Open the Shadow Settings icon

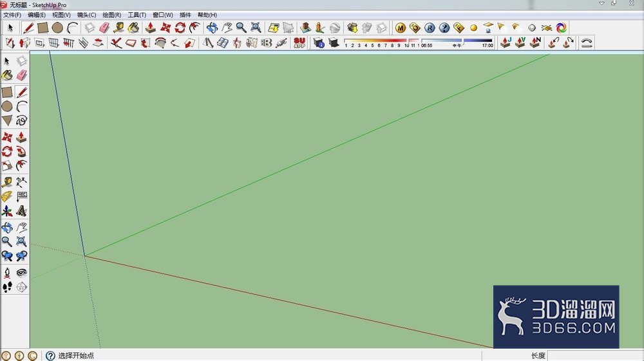point(319,42)
